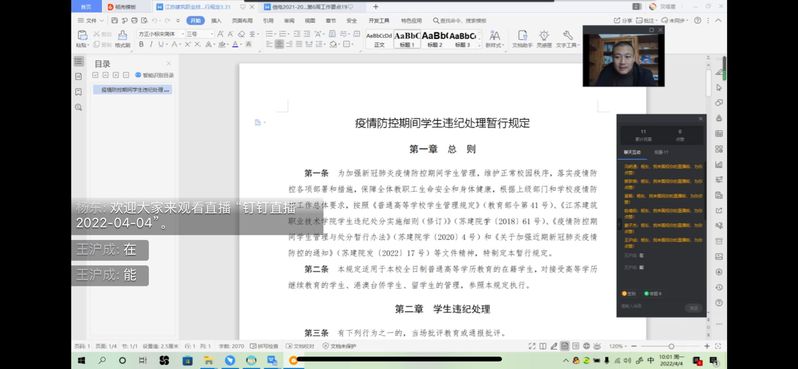The height and width of the screenshot is (369, 798).
Task: Apply the 标题 1 heading style
Action: 407,39
